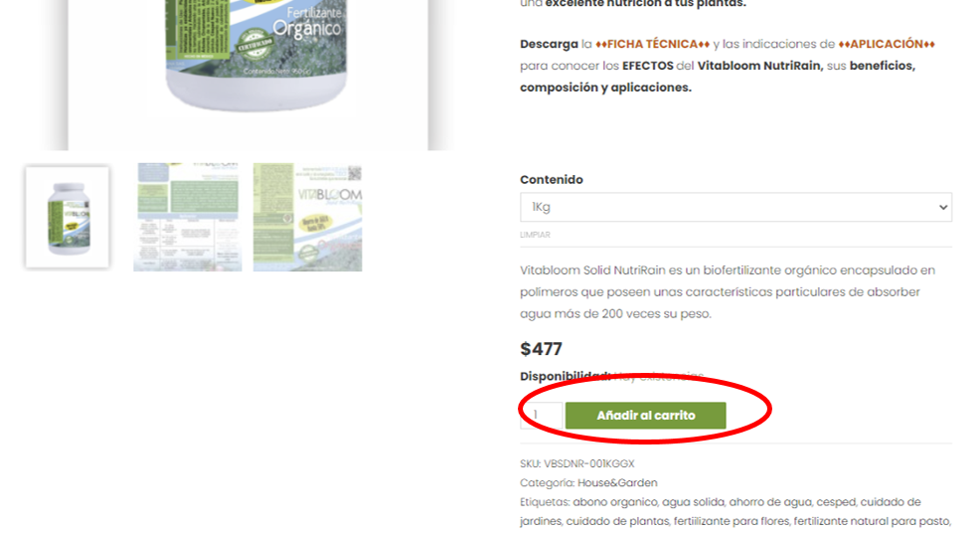This screenshot has width=980, height=533.
Task: Open the Contenido 1Kg dropdown
Action: pyautogui.click(x=735, y=207)
